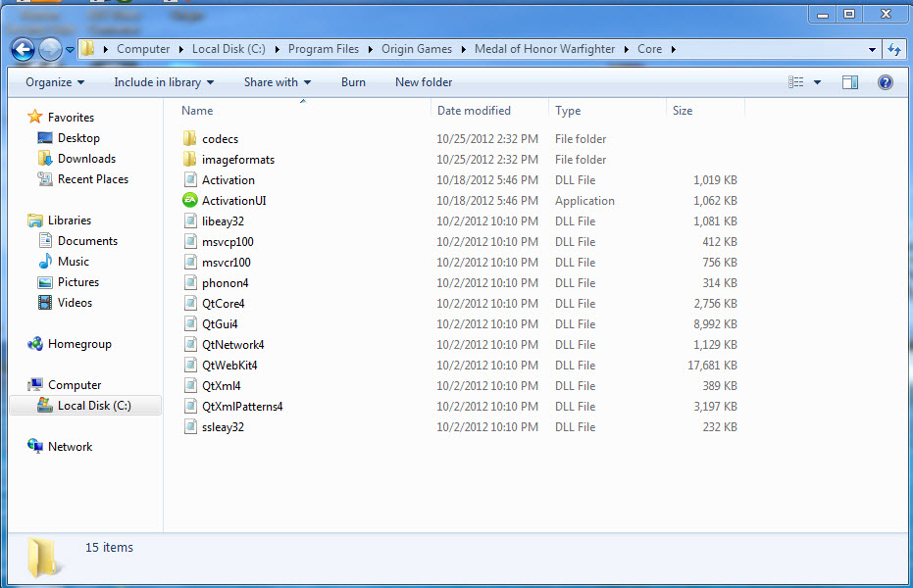Open Downloads in the sidebar
The width and height of the screenshot is (913, 588).
(86, 158)
